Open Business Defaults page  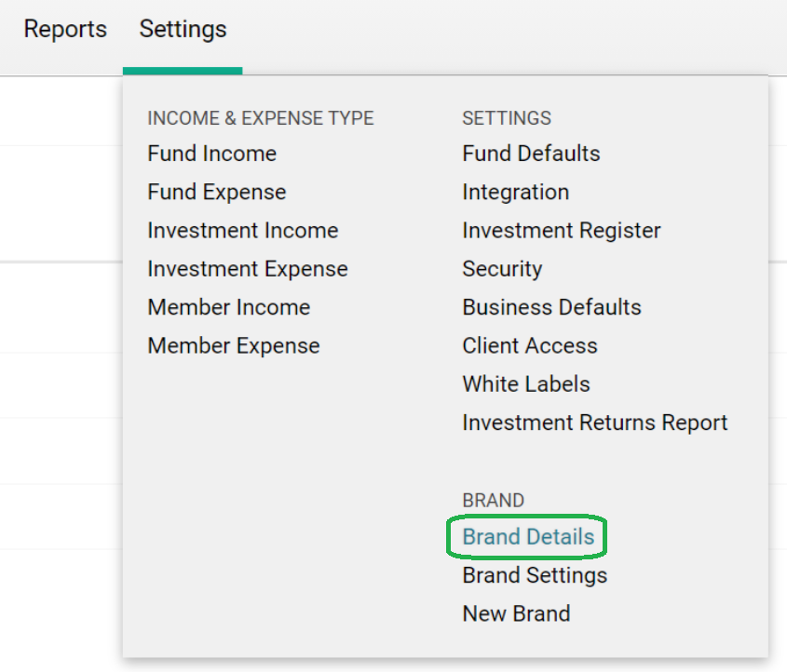tap(551, 307)
